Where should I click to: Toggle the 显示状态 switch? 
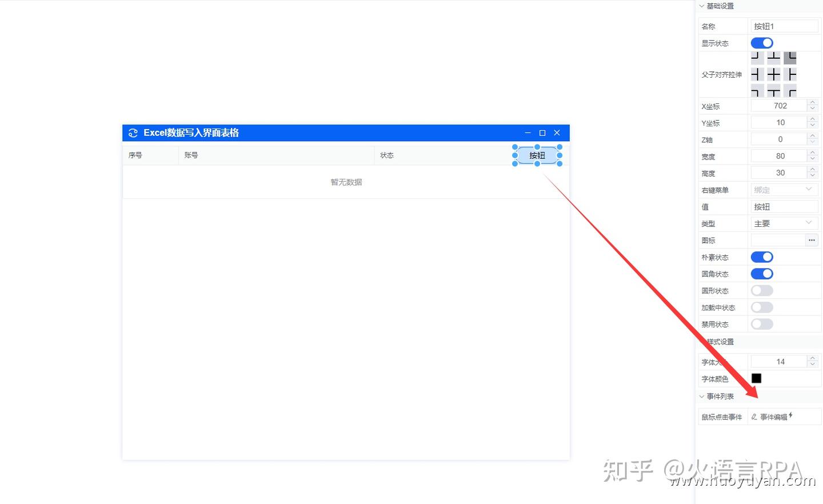click(x=762, y=43)
